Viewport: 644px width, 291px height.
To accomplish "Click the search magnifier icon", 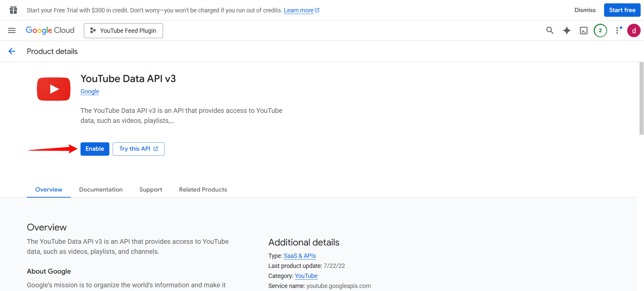I will (x=550, y=30).
